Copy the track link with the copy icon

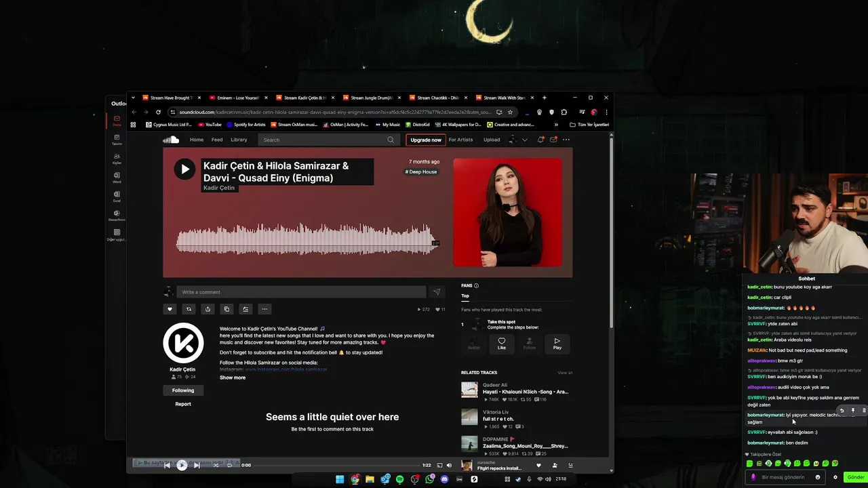(x=227, y=309)
